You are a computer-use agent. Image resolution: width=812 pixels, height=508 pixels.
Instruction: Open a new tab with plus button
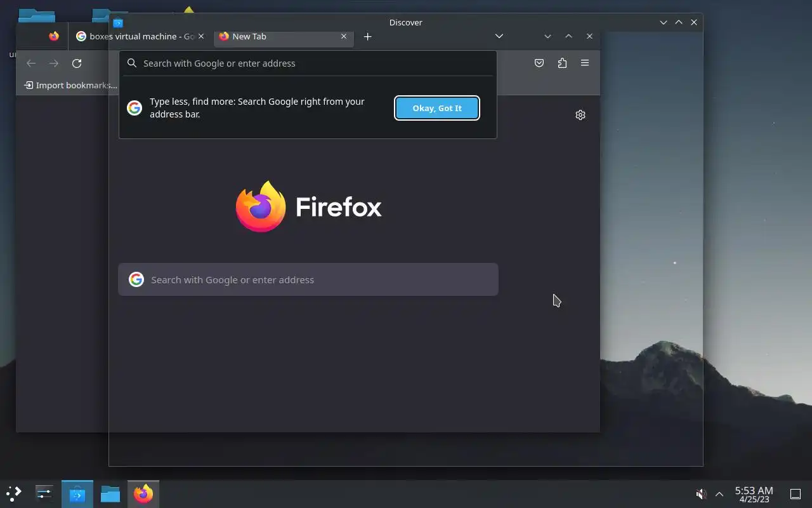pos(367,36)
